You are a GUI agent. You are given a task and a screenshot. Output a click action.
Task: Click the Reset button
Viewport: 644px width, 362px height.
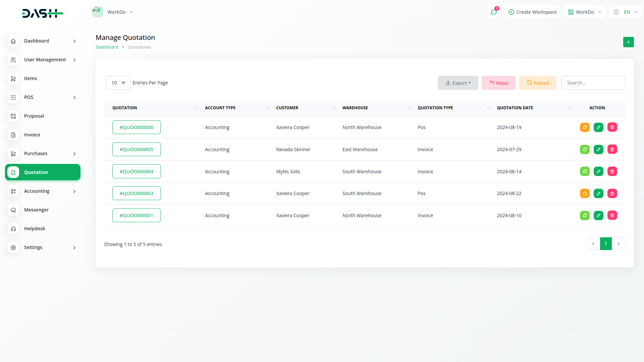point(498,83)
